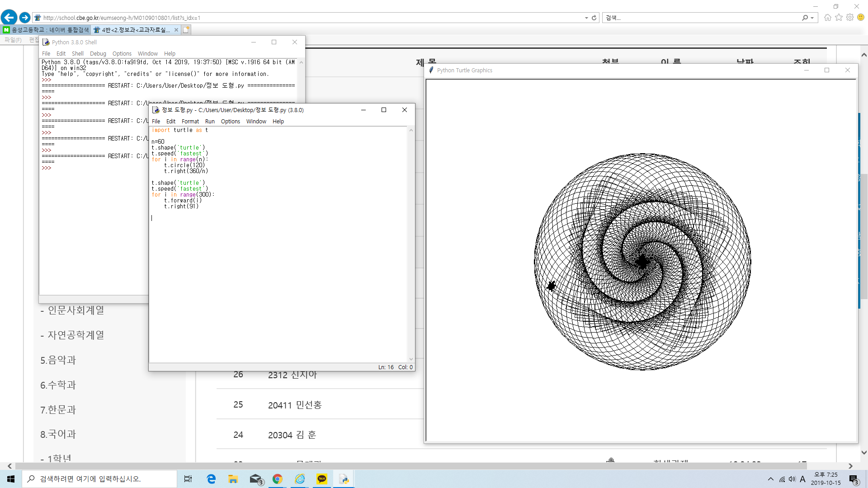Click the browser back arrow button
The height and width of the screenshot is (488, 868).
pyautogui.click(x=9, y=17)
